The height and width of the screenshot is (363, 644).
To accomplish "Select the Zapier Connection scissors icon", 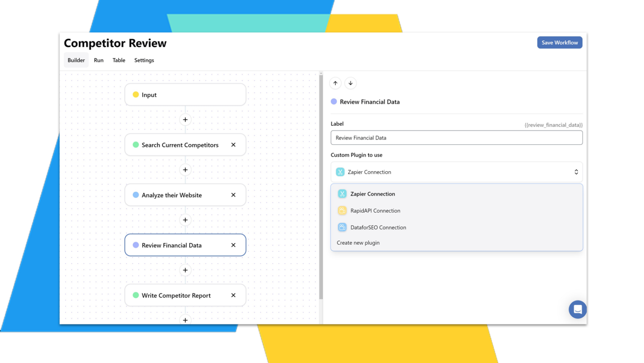I will (342, 193).
